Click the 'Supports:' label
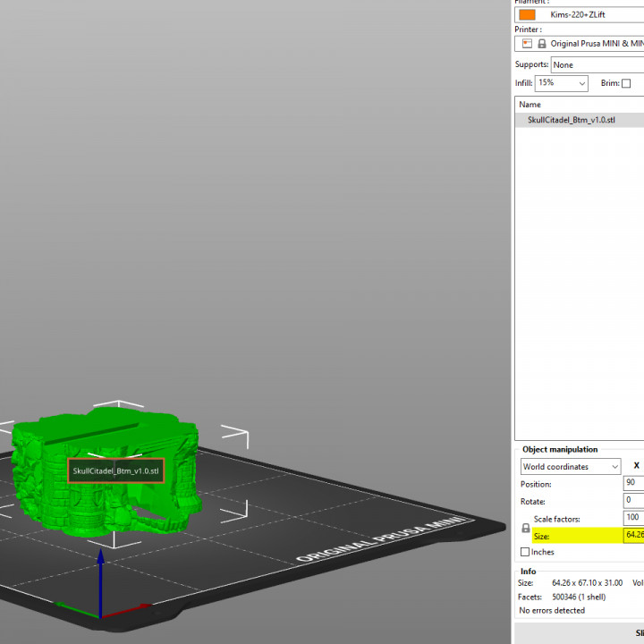The width and height of the screenshot is (644, 644). tap(531, 64)
